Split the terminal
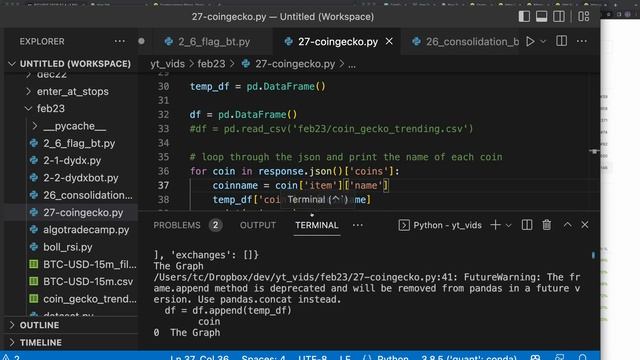This screenshot has width=640, height=360. [527, 225]
